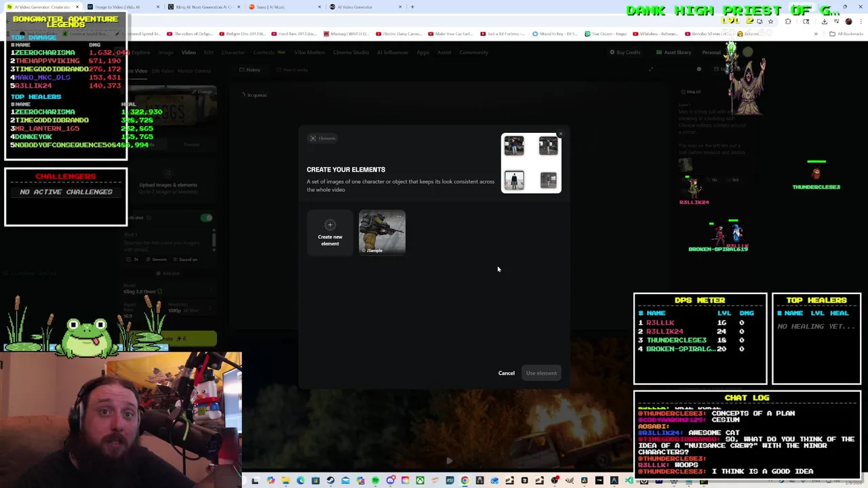Open the Community menu item
Image resolution: width=868 pixels, height=488 pixels.
(473, 52)
